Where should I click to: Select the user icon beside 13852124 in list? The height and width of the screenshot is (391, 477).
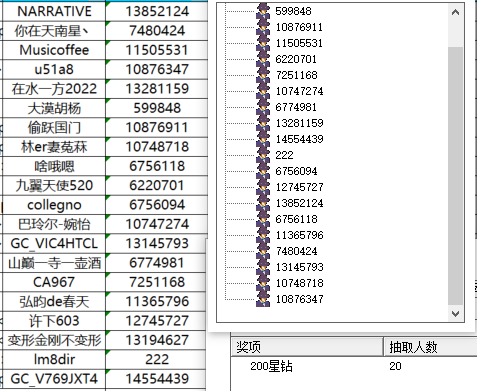pos(263,203)
